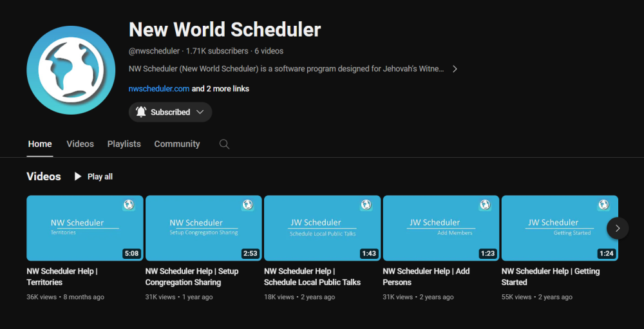Click the notification bell on Subscribed button

141,112
